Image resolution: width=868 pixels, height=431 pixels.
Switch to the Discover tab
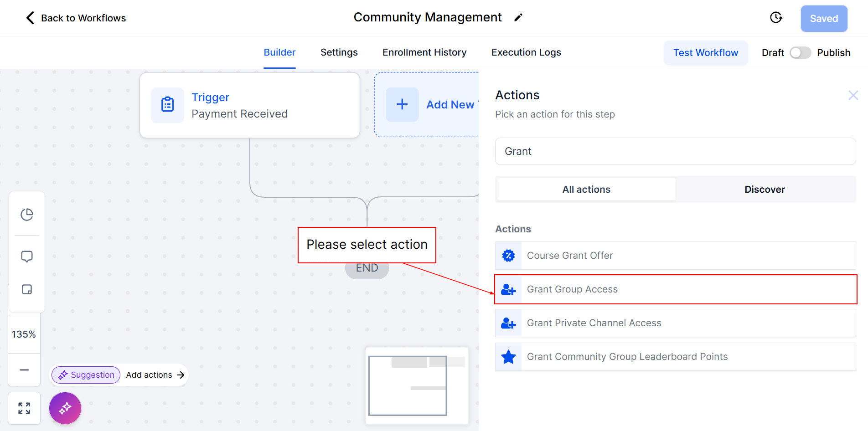click(765, 190)
